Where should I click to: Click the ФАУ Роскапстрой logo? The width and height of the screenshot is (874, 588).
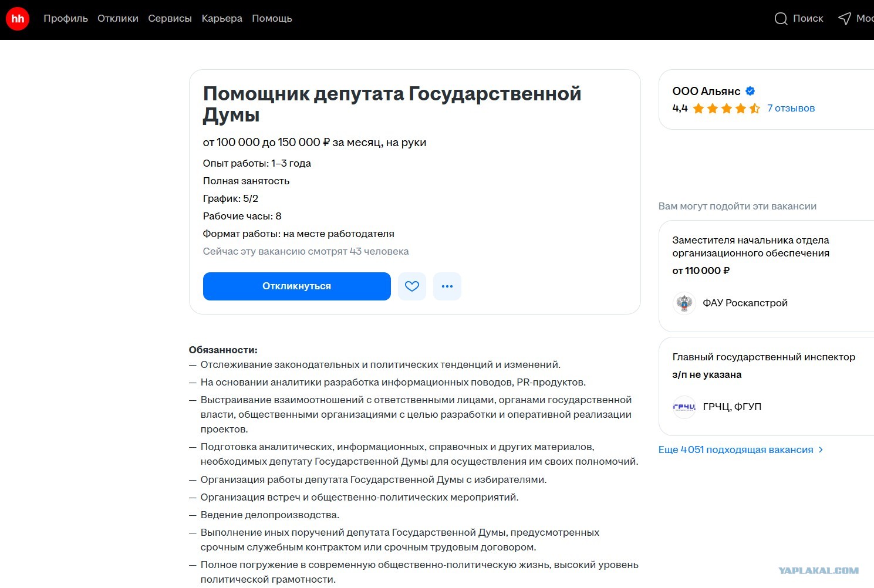click(684, 303)
